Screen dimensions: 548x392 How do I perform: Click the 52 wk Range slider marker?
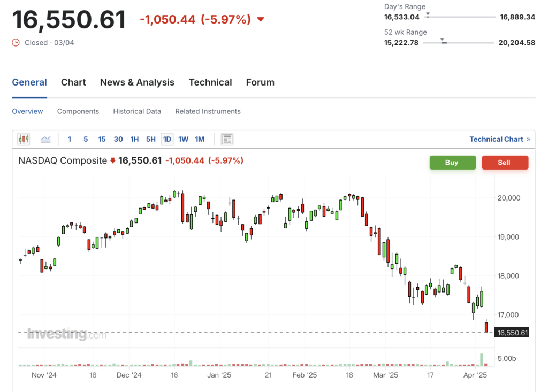[443, 41]
